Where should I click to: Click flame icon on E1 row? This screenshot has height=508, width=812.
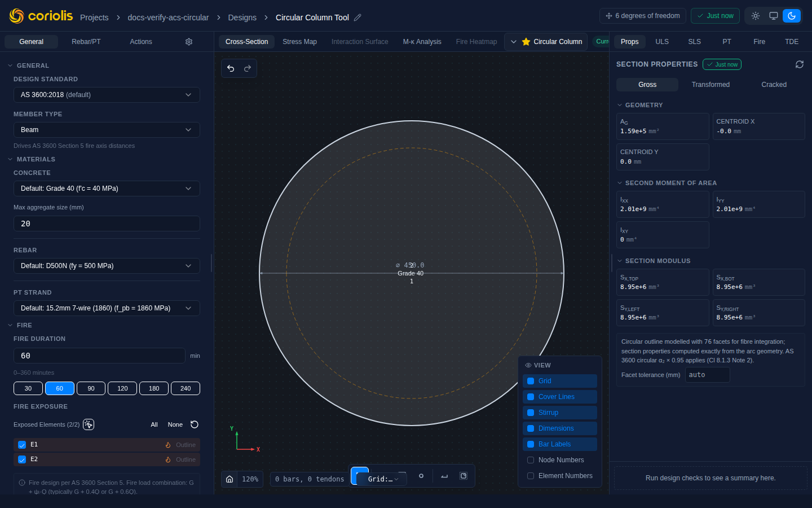[x=168, y=445]
